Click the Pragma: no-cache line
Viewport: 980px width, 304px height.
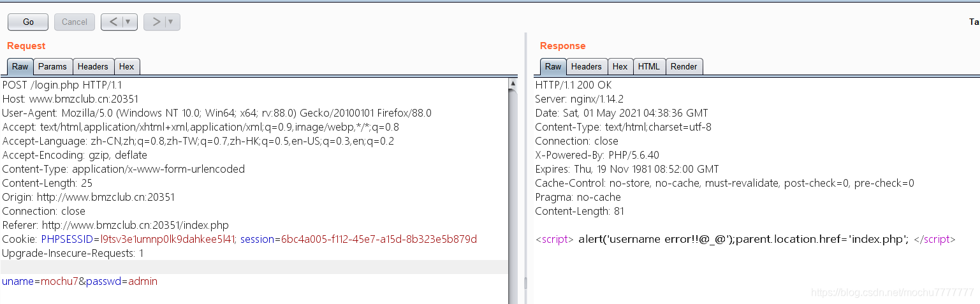click(578, 197)
